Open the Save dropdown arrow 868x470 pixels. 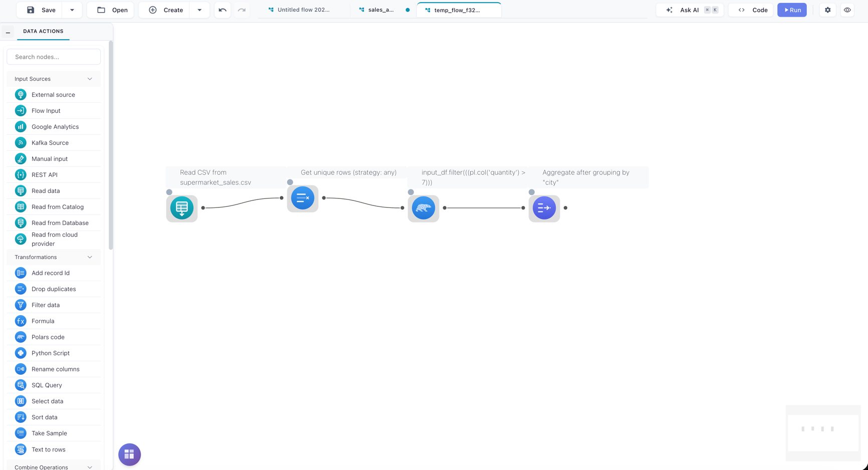[72, 10]
